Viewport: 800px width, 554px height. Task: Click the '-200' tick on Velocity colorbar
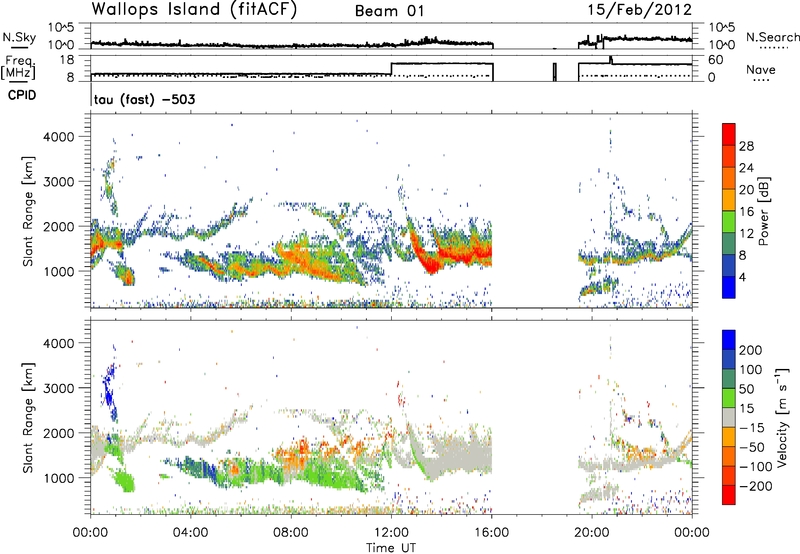(754, 486)
